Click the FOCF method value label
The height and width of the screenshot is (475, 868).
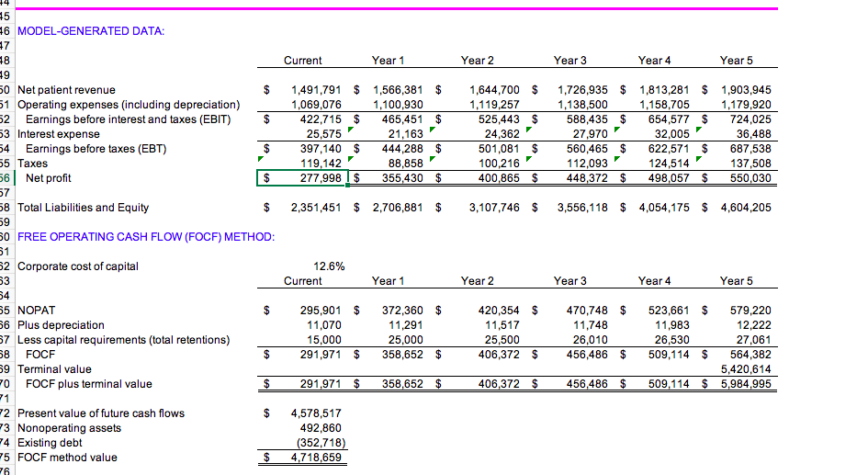[x=68, y=458]
